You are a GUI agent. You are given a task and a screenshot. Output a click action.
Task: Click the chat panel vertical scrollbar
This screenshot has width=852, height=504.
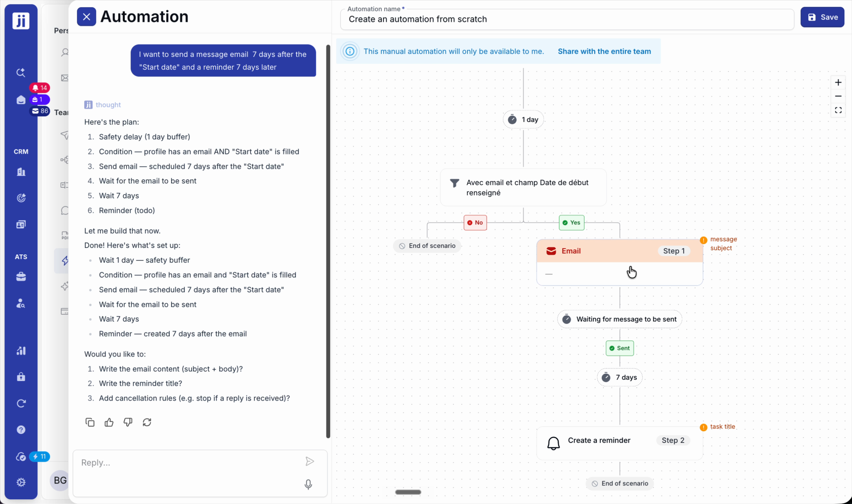328,241
